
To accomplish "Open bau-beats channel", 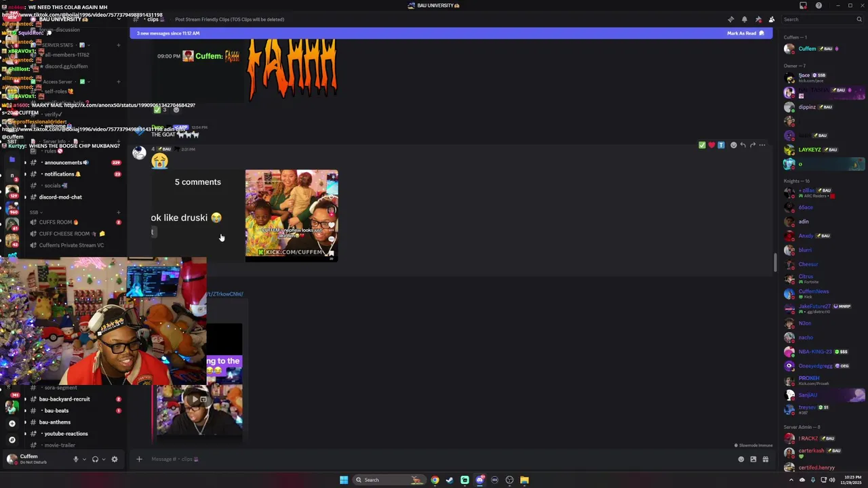I will click(x=56, y=411).
